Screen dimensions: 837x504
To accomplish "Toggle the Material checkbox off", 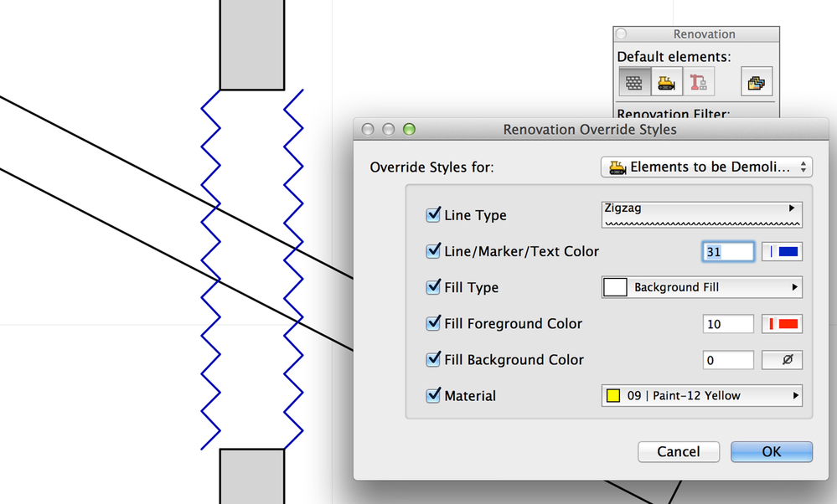I will tap(433, 395).
